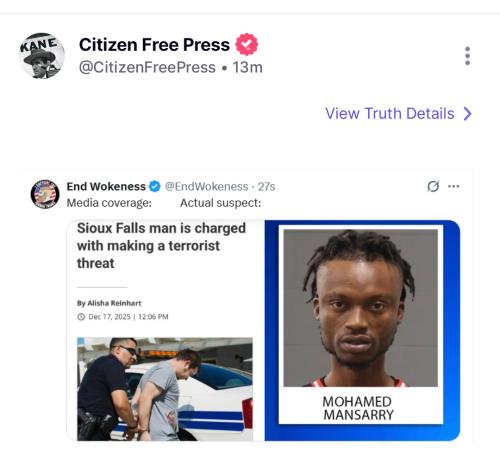The height and width of the screenshot is (463, 500).
Task: Click End Wokeness blue verified checkmark
Action: click(x=155, y=186)
